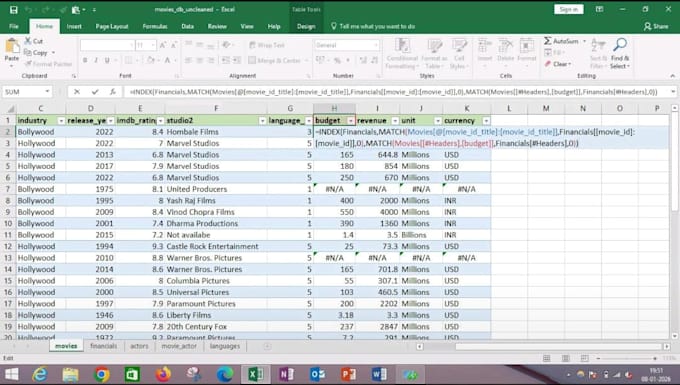Click the Share button
680x385 pixels.
click(x=656, y=26)
